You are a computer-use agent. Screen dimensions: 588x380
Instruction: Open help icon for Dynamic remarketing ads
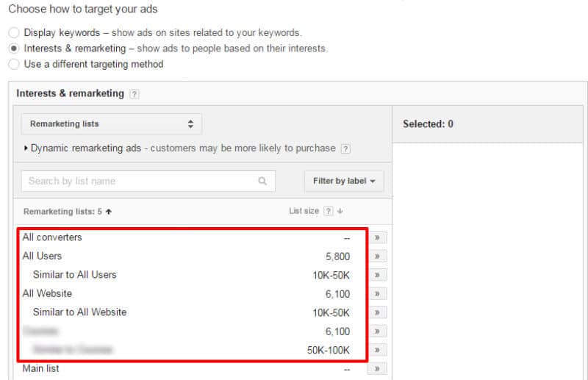coord(345,148)
